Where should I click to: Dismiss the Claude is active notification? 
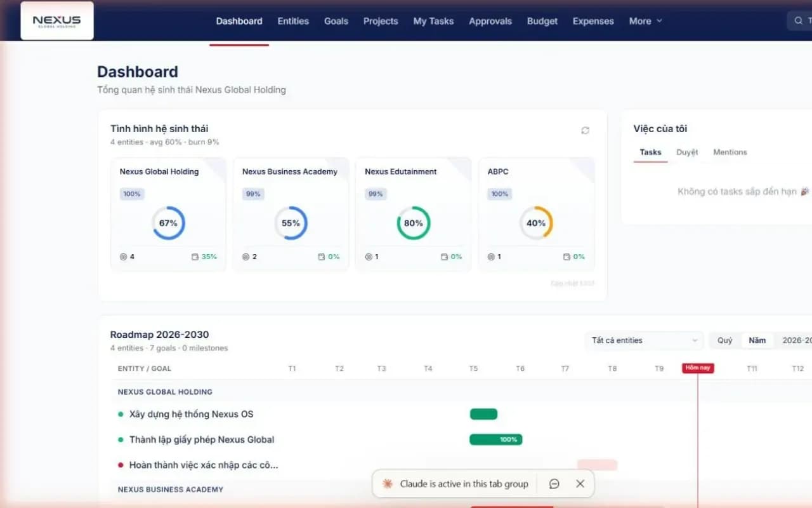pos(580,484)
